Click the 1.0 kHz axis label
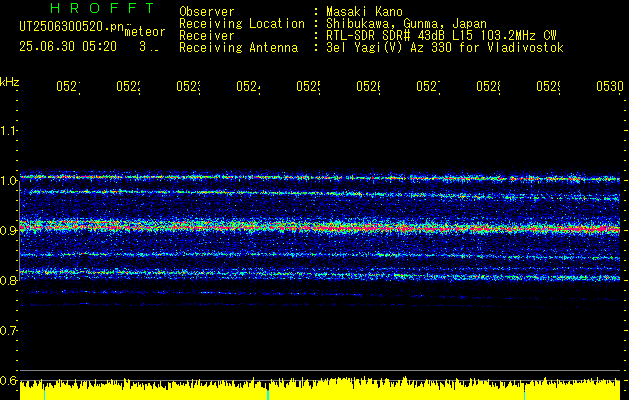Screen dimensions: 629x400 (x=8, y=181)
